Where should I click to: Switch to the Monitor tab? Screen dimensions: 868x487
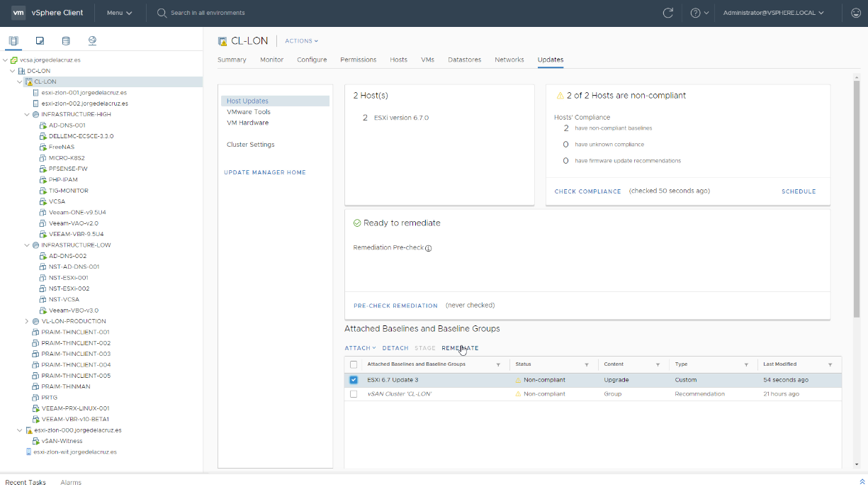point(271,60)
